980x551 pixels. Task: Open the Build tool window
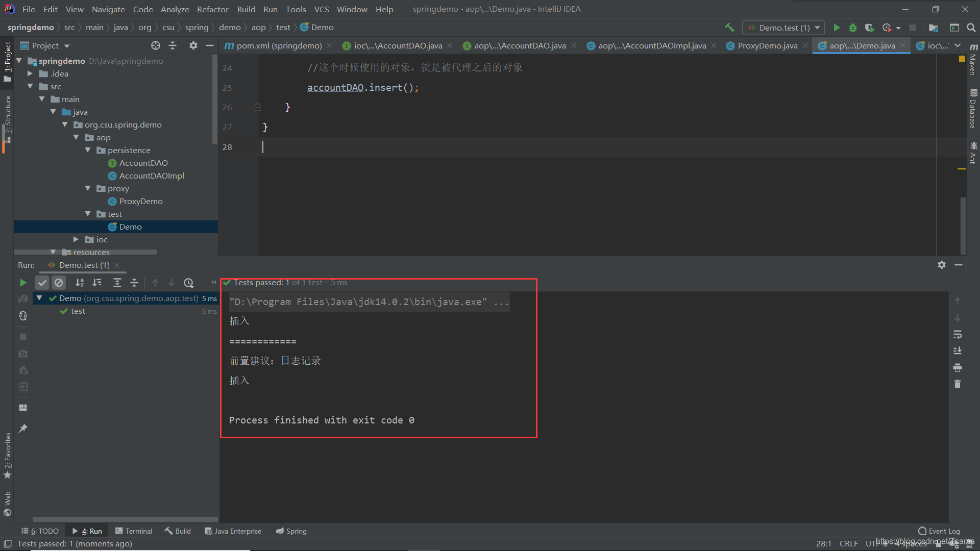pos(178,531)
